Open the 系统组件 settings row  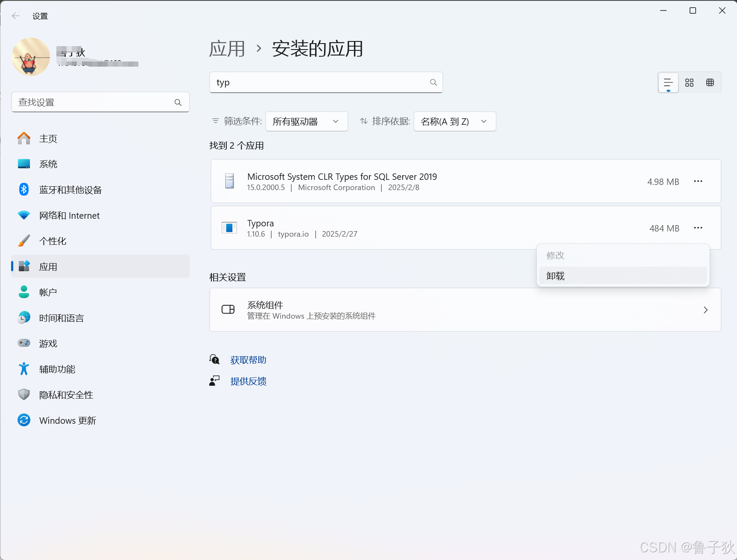tap(465, 310)
